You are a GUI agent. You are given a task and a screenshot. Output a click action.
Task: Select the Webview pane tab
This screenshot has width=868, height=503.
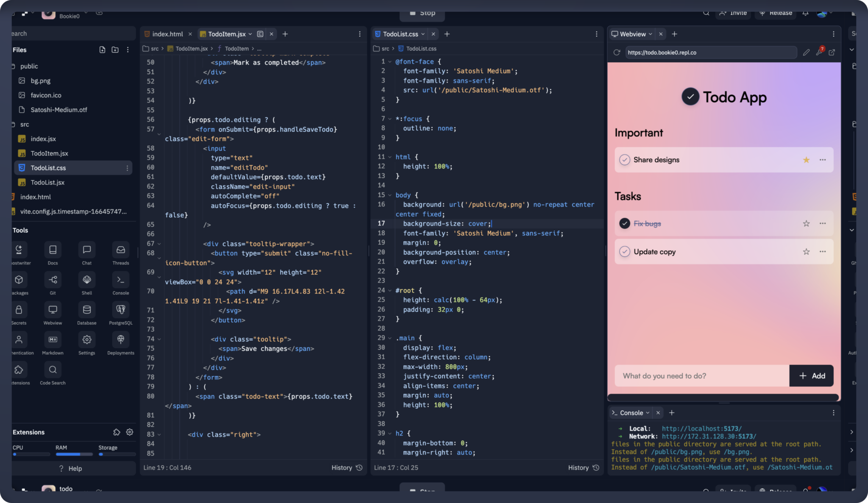[x=633, y=34]
